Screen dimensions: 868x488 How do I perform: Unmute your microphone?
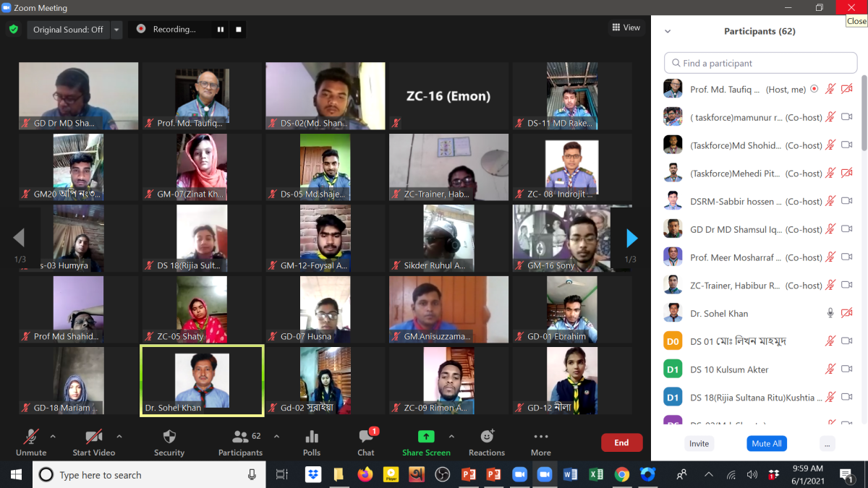click(30, 442)
